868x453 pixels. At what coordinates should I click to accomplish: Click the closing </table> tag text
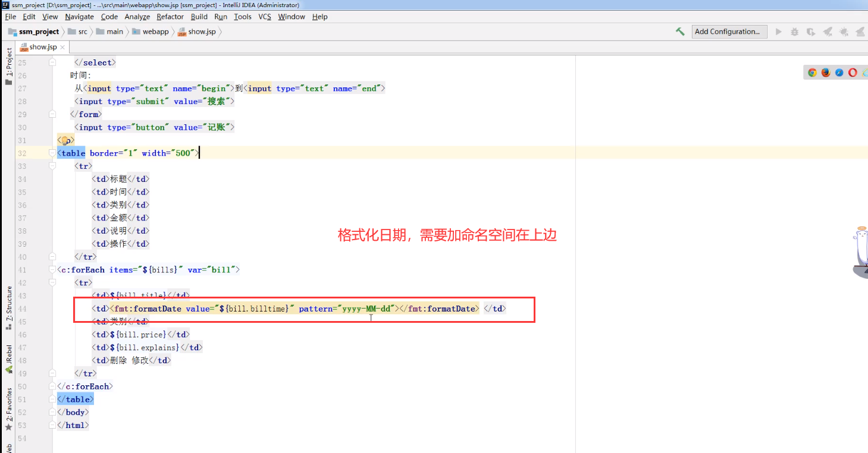click(x=75, y=399)
